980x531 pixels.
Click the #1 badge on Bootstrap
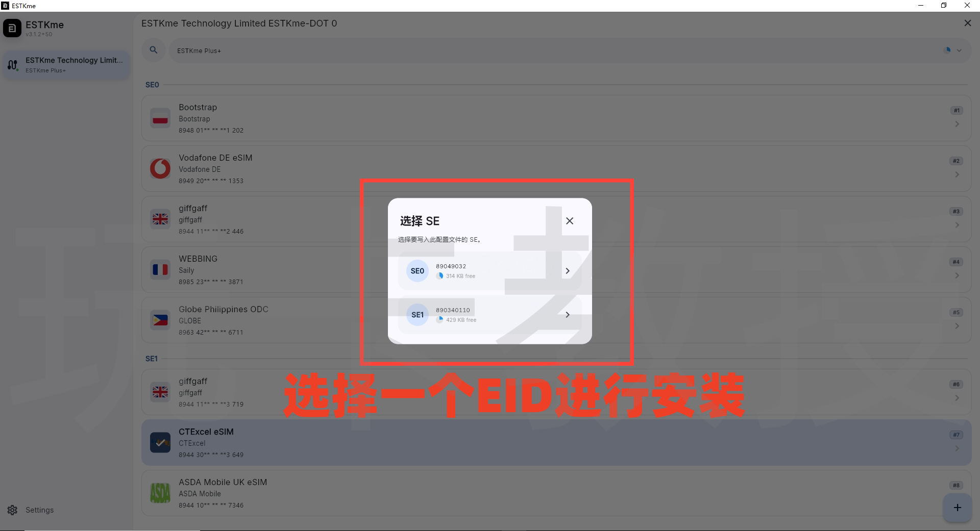click(957, 110)
